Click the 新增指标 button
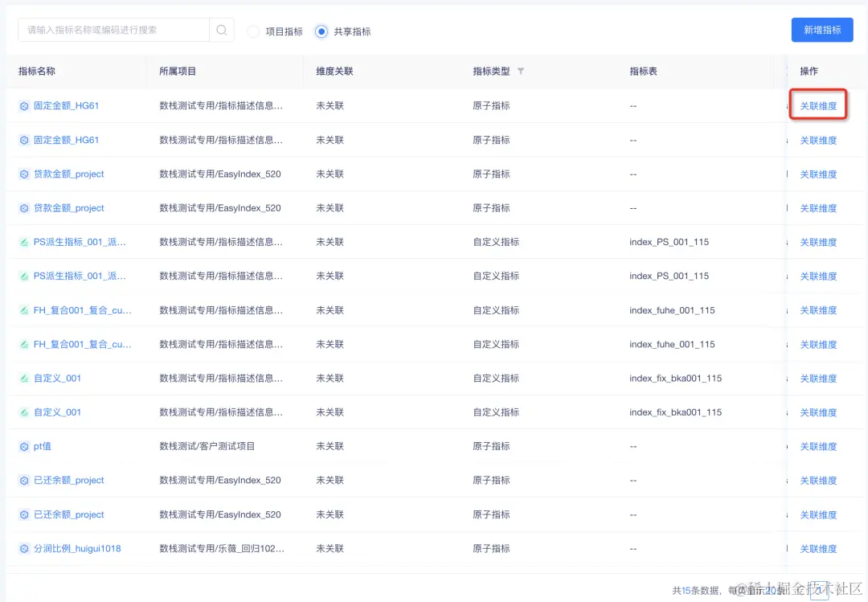 click(822, 30)
